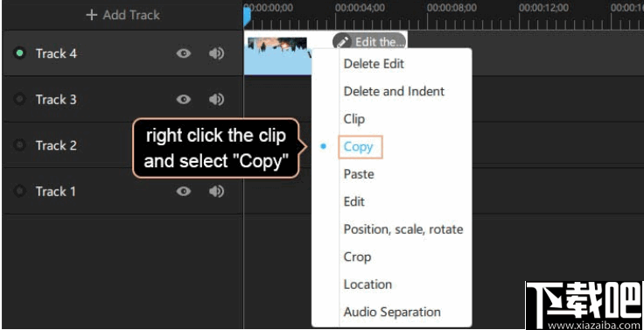Click the Add Track button

(x=122, y=15)
